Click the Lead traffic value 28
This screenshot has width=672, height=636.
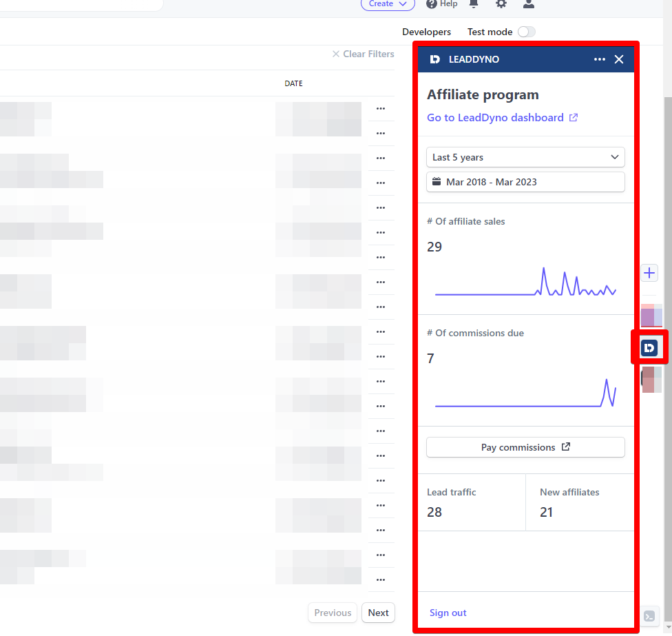point(434,512)
